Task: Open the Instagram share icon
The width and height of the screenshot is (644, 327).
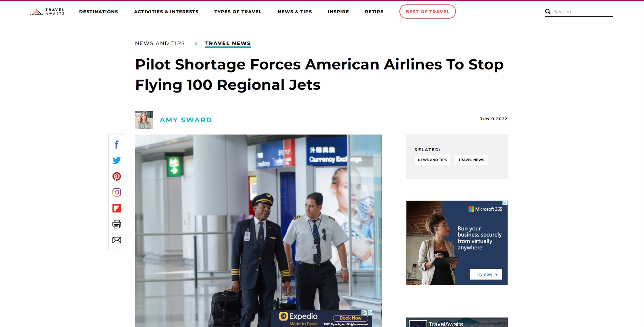Action: coord(117,192)
